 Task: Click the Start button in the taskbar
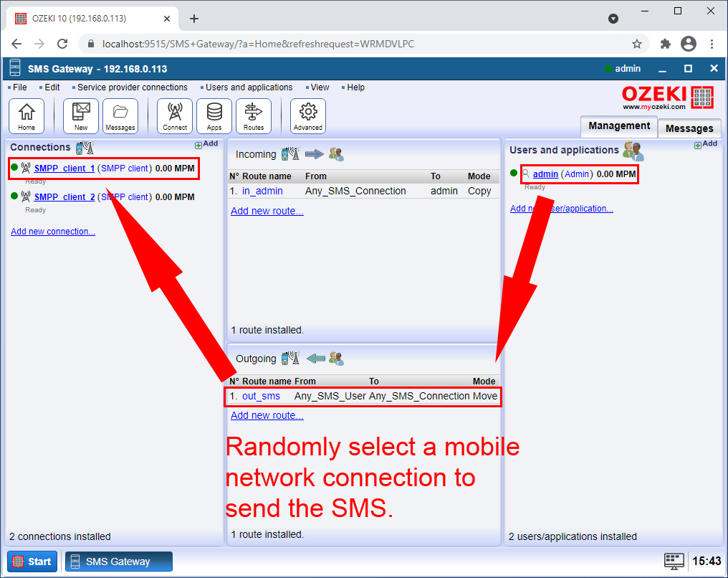(x=32, y=562)
